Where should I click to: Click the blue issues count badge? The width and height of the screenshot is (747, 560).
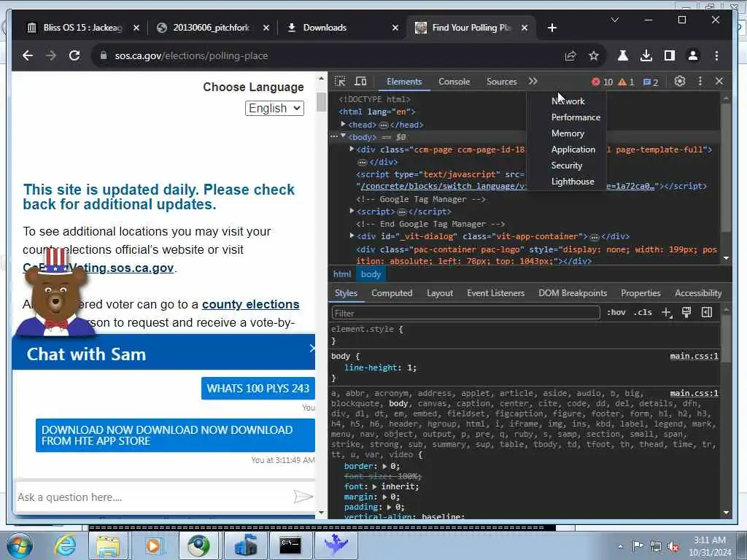click(x=651, y=82)
